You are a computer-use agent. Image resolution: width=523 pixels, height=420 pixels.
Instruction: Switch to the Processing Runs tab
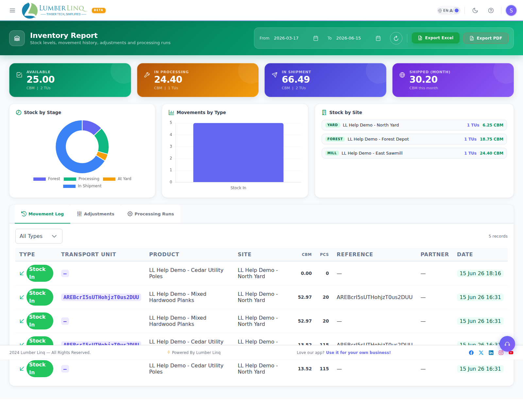click(151, 214)
